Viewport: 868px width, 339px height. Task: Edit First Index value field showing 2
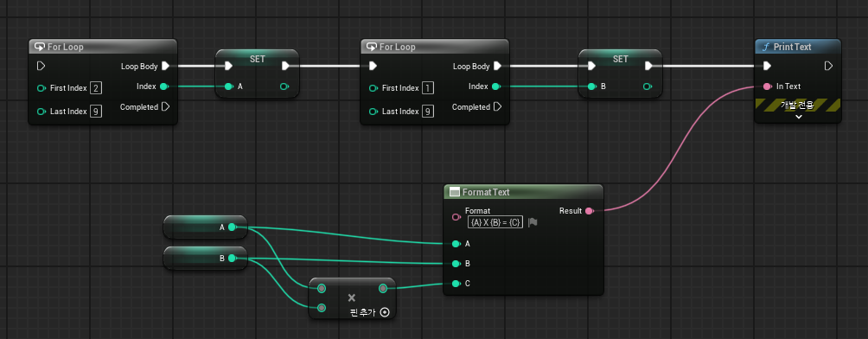96,88
